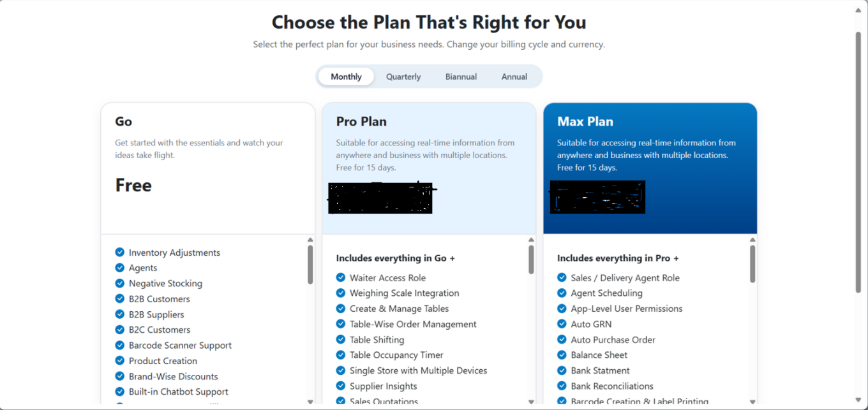Click checkmark icon next to Table Shifting
This screenshot has height=410, width=868.
(x=340, y=340)
